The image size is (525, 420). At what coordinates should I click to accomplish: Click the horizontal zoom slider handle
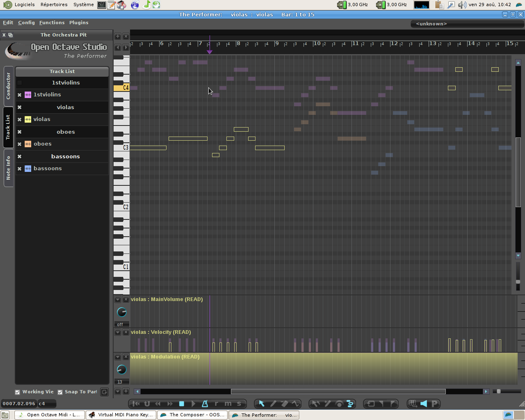coord(499,391)
